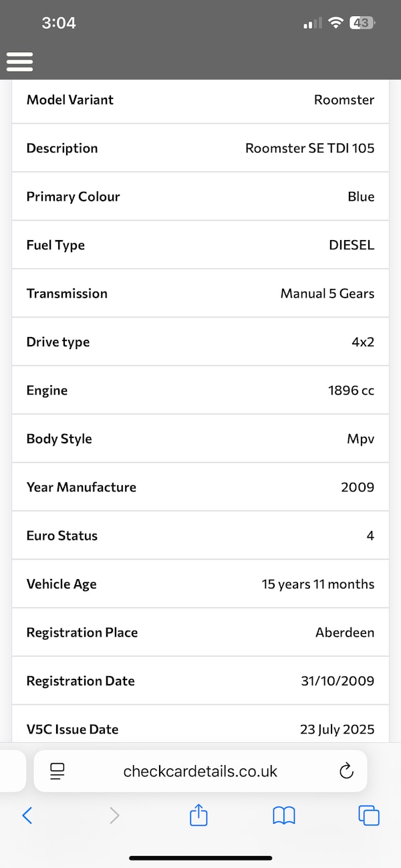
Task: Open Safari bookmarks book icon
Action: pyautogui.click(x=284, y=815)
